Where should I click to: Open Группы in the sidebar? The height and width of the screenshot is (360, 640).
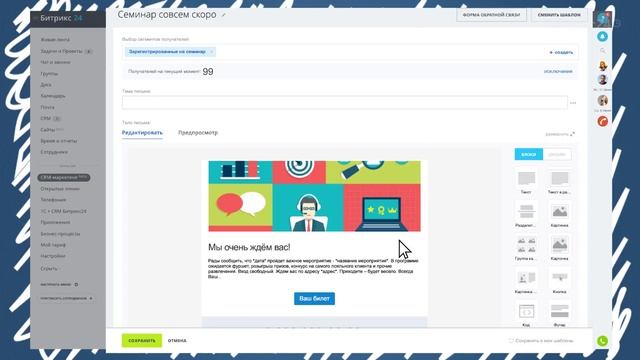(49, 74)
